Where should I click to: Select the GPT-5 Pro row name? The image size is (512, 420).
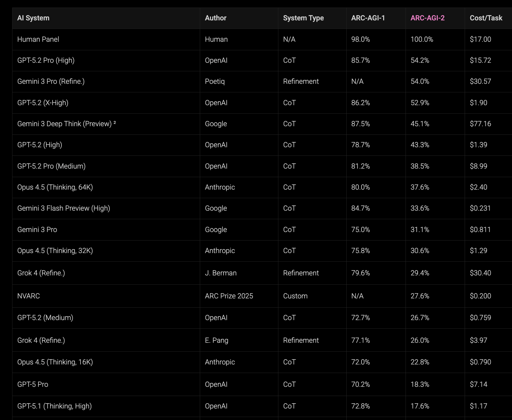point(33,385)
